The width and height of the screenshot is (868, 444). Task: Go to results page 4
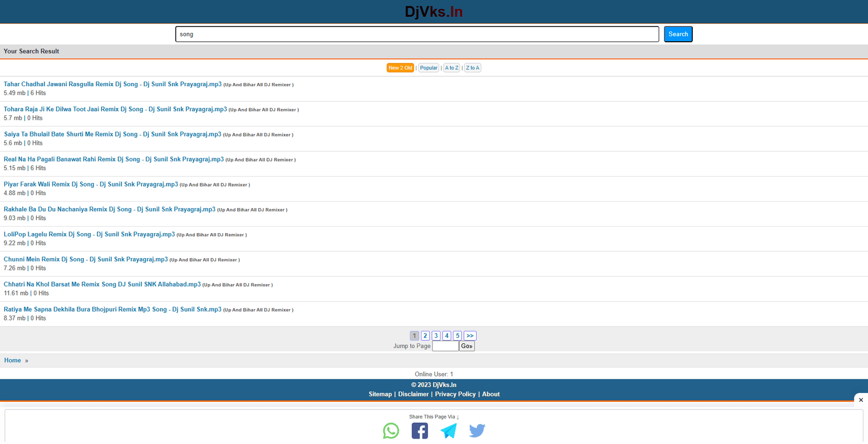tap(447, 336)
